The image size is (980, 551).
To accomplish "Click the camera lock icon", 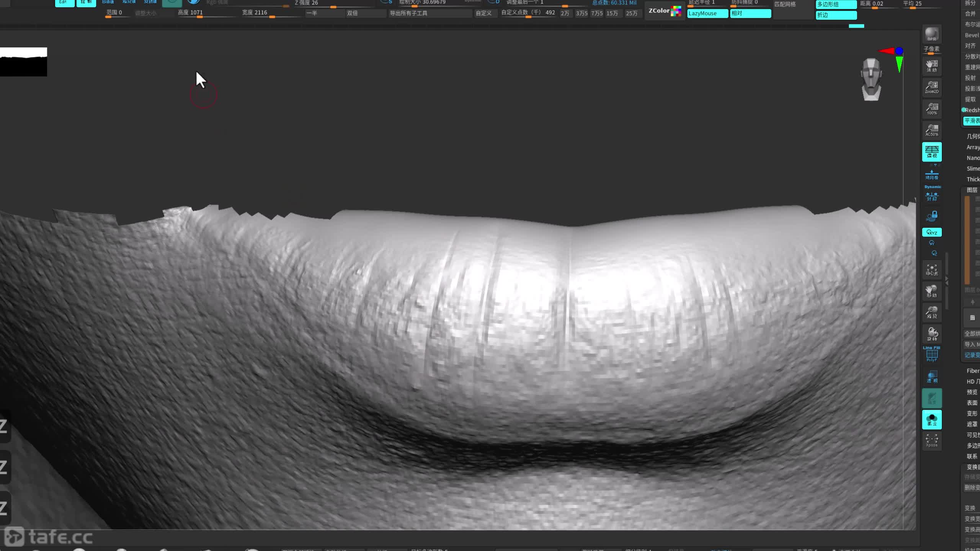I will (x=931, y=216).
